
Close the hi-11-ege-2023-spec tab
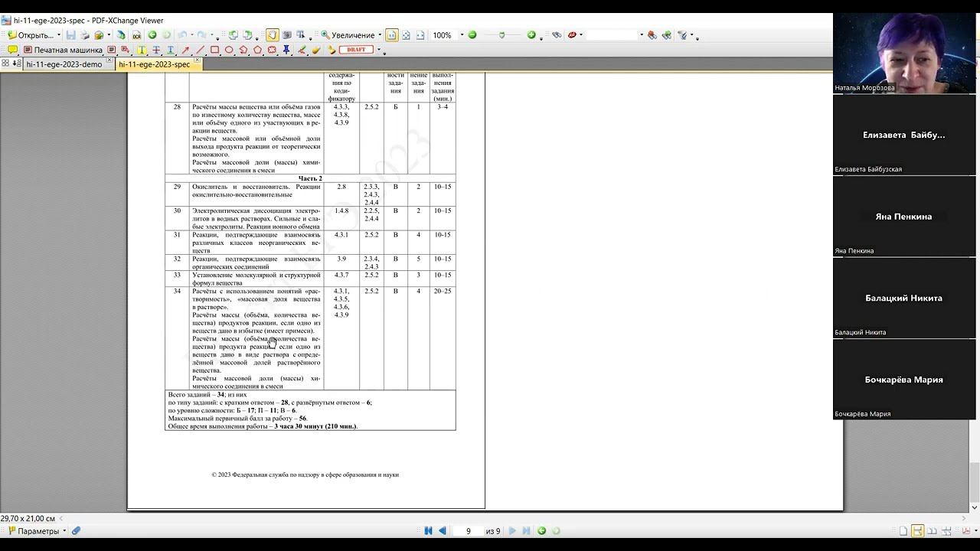(197, 60)
